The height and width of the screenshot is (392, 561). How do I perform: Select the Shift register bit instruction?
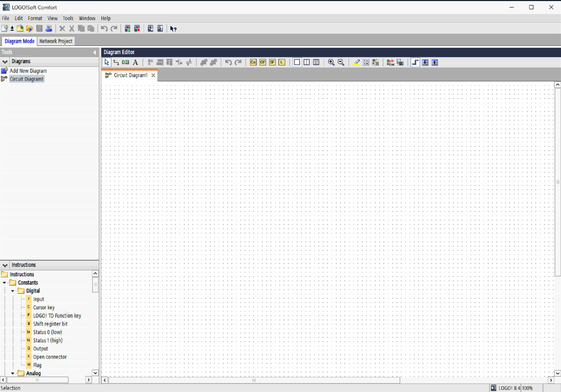coord(50,324)
